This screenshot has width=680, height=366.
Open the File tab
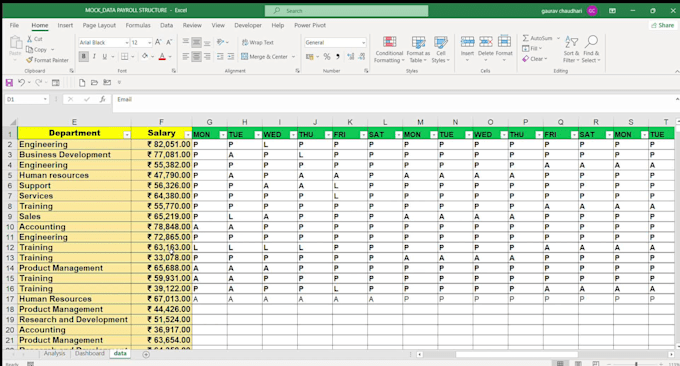pyautogui.click(x=14, y=25)
